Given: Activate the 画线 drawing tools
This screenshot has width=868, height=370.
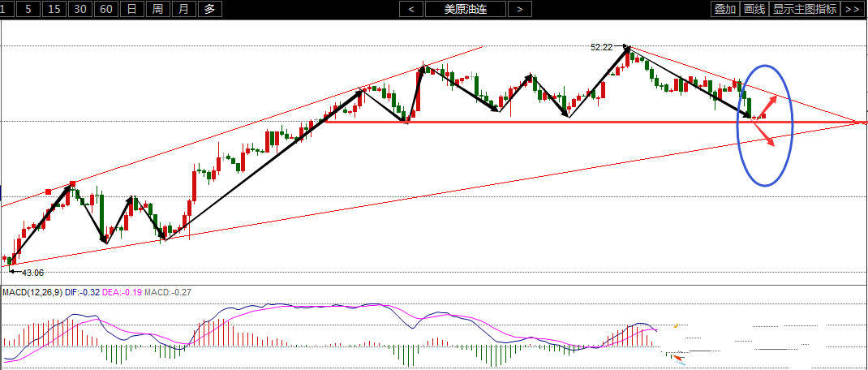Looking at the screenshot, I should 754,9.
